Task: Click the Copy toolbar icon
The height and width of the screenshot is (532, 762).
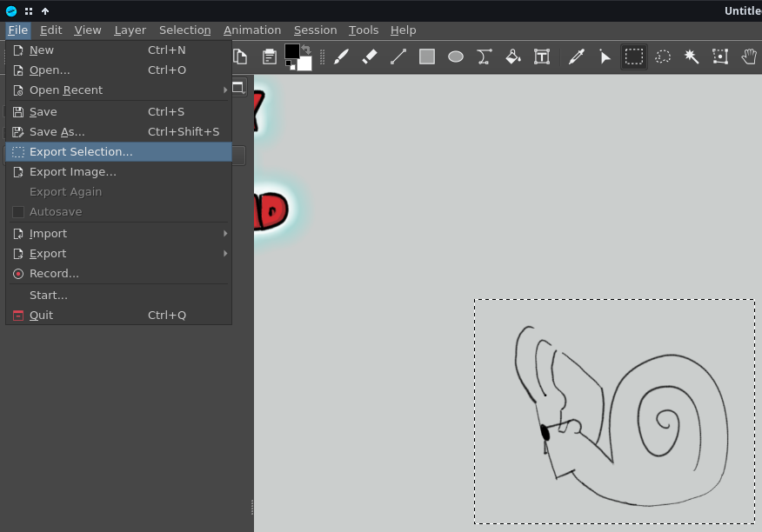Action: 240,57
